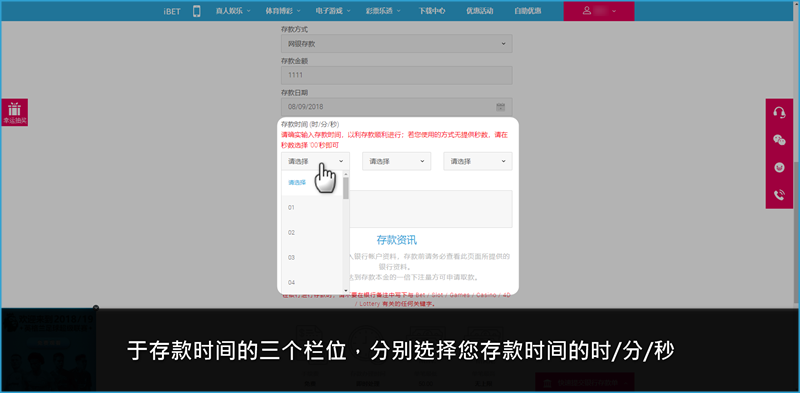
Task: Open the user account dropdown
Action: coord(598,11)
